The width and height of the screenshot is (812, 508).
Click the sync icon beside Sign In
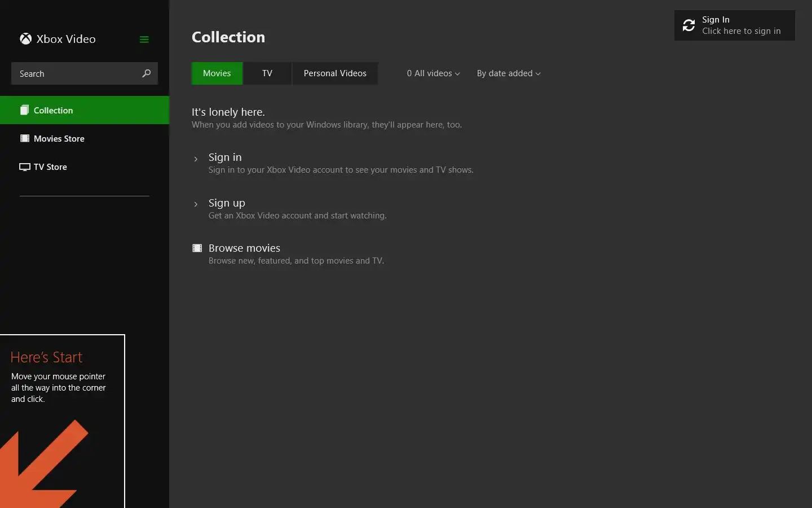tap(689, 25)
